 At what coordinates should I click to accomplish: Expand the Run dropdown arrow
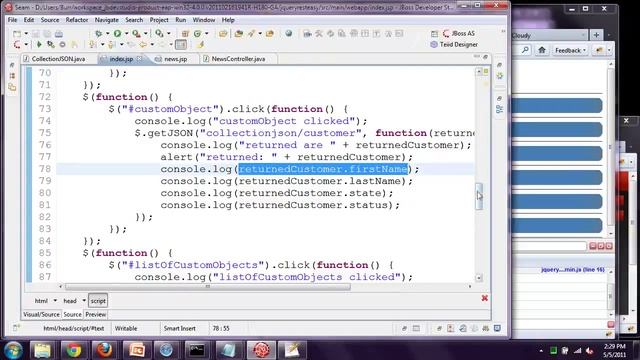pyautogui.click(x=126, y=33)
